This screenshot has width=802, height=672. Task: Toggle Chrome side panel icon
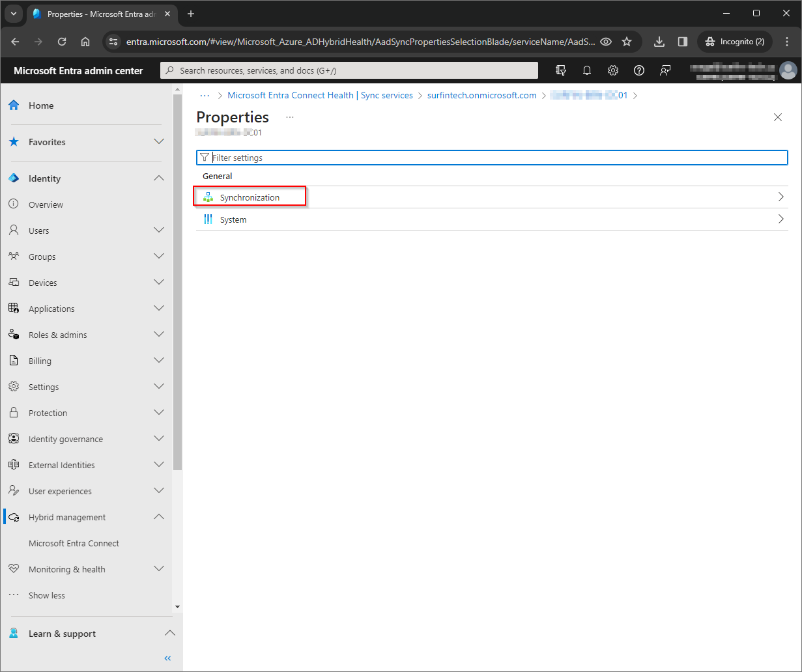click(683, 42)
